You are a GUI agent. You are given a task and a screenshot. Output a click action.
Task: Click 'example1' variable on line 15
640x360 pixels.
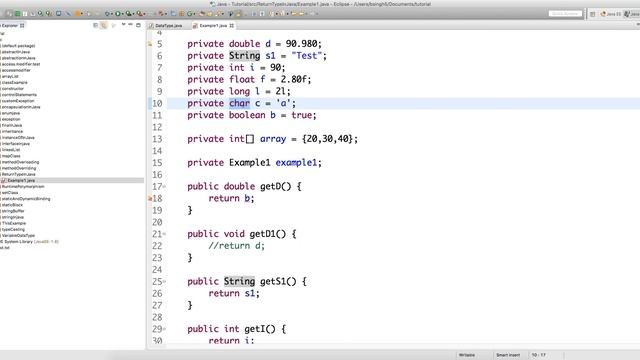[296, 163]
